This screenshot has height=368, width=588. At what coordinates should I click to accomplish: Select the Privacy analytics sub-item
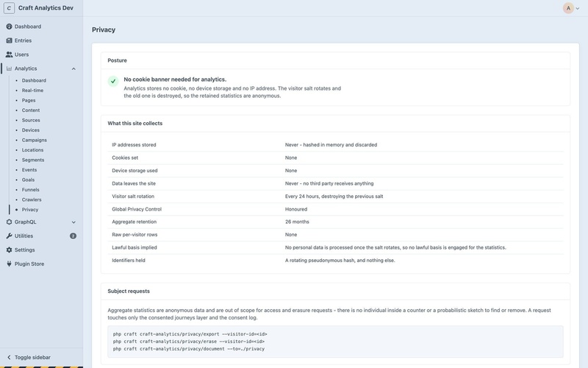coord(29,210)
